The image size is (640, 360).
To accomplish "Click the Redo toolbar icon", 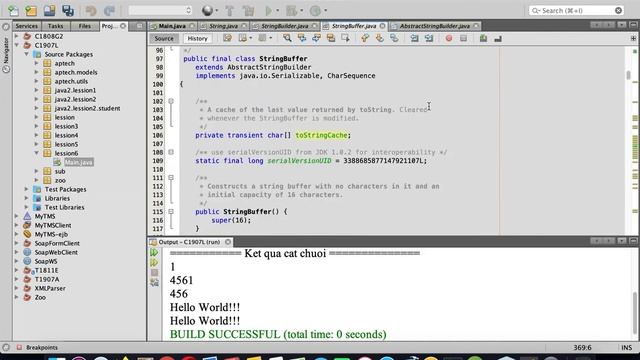I will point(109,10).
